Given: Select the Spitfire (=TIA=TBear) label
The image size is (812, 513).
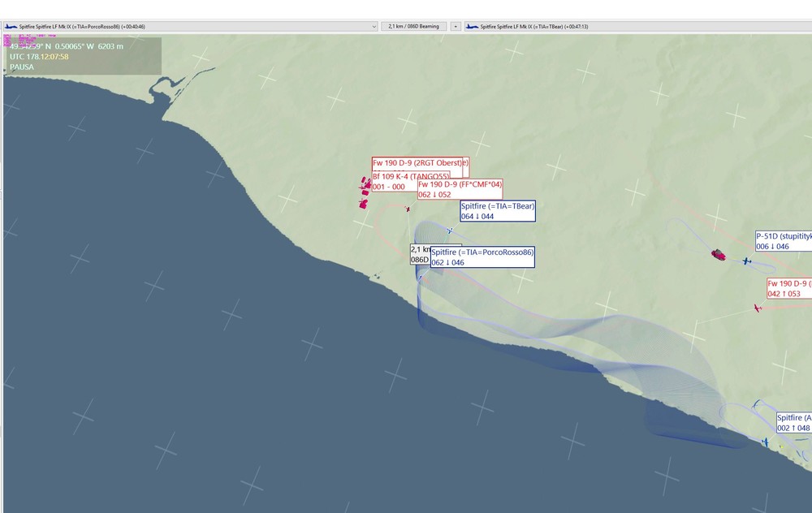Looking at the screenshot, I should coord(498,211).
